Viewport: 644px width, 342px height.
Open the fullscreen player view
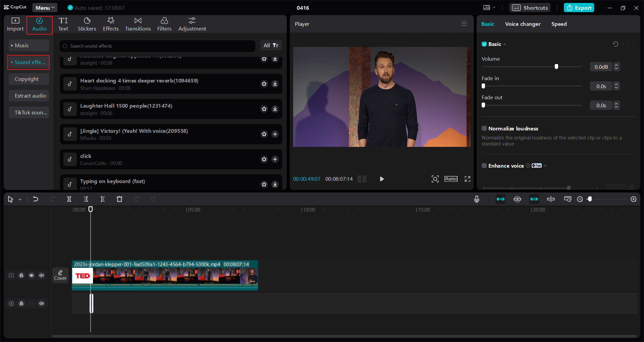click(x=467, y=179)
